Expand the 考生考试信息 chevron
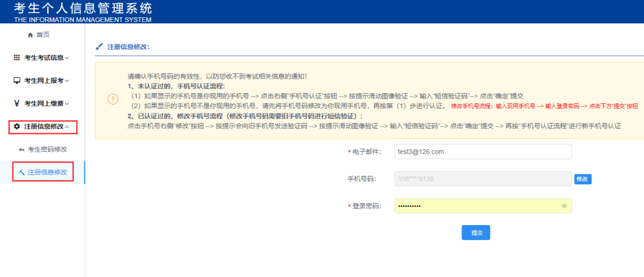The image size is (644, 277). (67, 58)
